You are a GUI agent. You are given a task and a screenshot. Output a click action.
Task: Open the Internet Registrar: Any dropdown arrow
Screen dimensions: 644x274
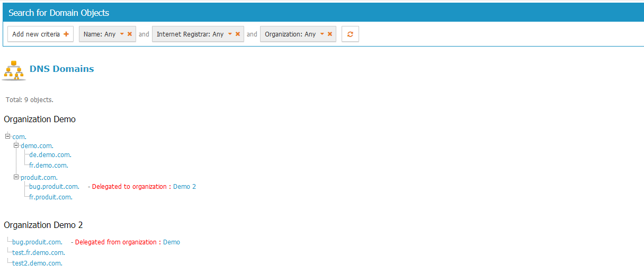(x=230, y=34)
